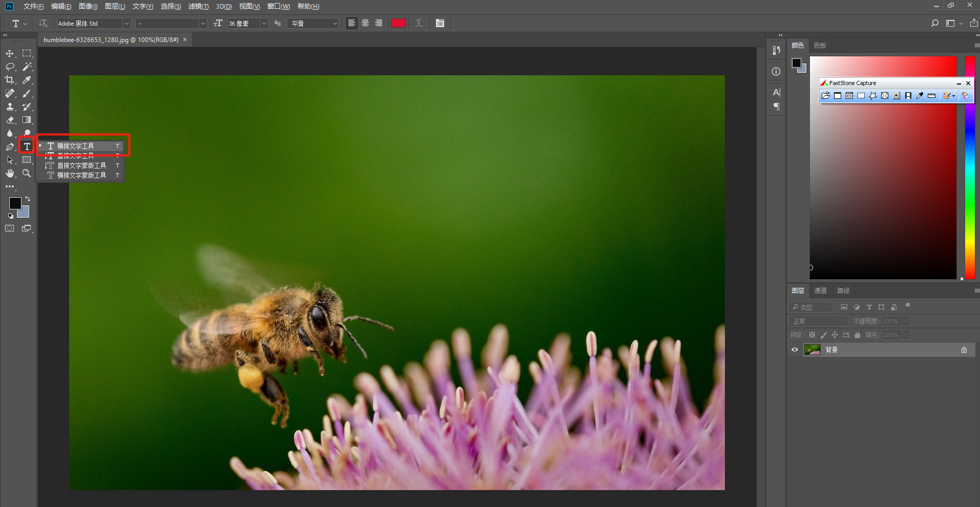Viewport: 980px width, 507px height.
Task: Click FastStone Capture open file icon
Action: 826,96
